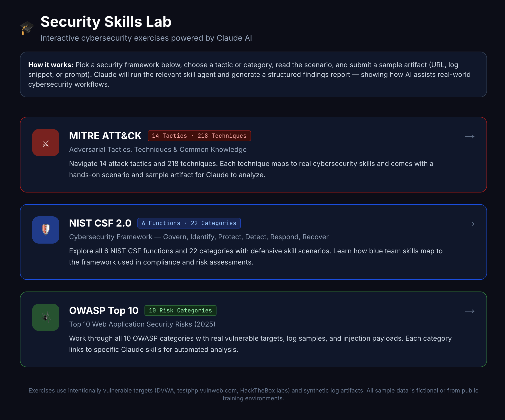This screenshot has width=505, height=420.
Task: Click the "Navigate 14 attack tactics" description
Action: coord(251,169)
